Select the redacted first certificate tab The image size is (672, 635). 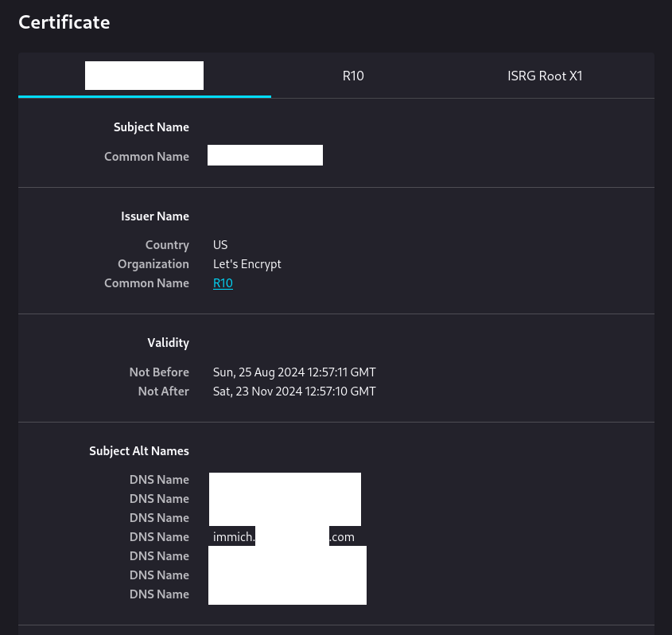pyautogui.click(x=145, y=76)
